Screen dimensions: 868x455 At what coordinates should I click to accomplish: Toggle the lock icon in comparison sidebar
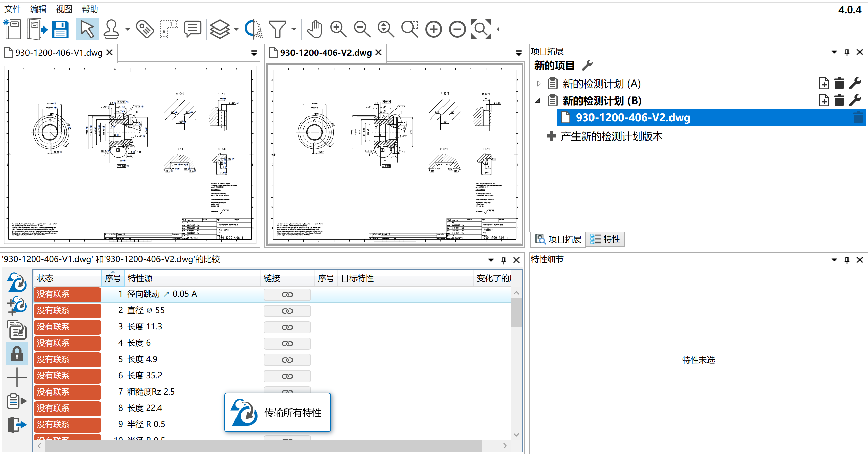[x=17, y=353]
